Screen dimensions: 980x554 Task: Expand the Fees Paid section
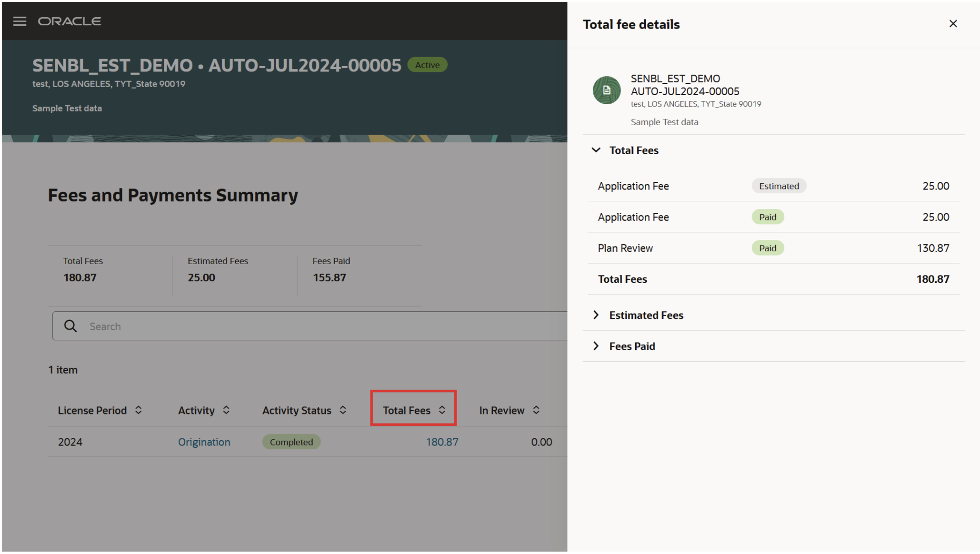click(x=596, y=346)
